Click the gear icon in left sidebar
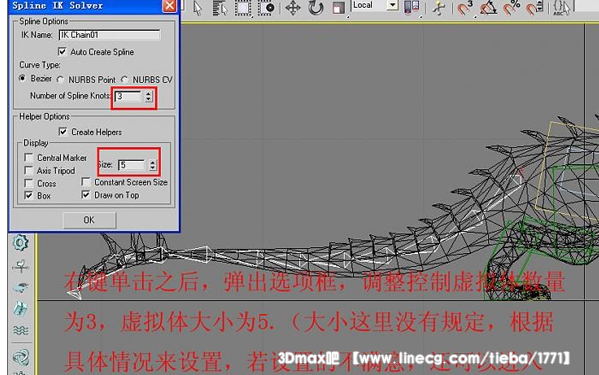 click(20, 243)
